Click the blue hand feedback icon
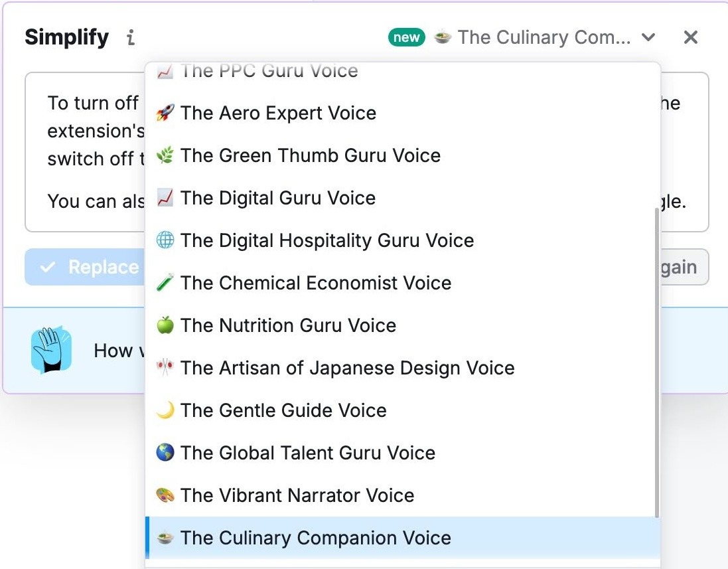The image size is (728, 569). [x=51, y=350]
